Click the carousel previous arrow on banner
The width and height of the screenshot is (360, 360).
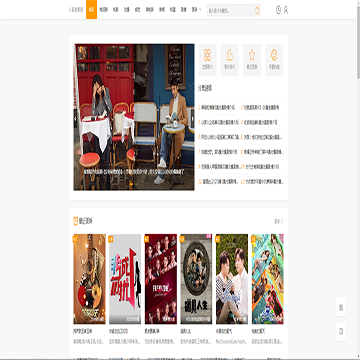[76, 118]
